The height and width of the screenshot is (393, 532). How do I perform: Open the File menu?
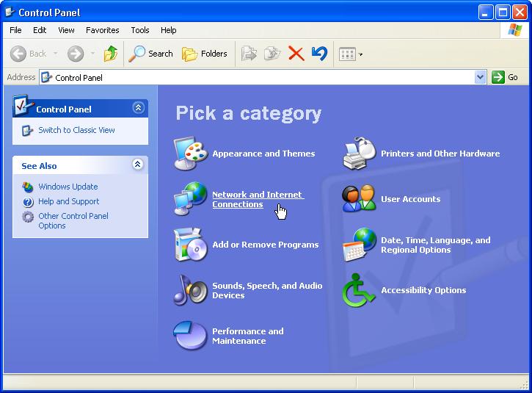point(15,30)
